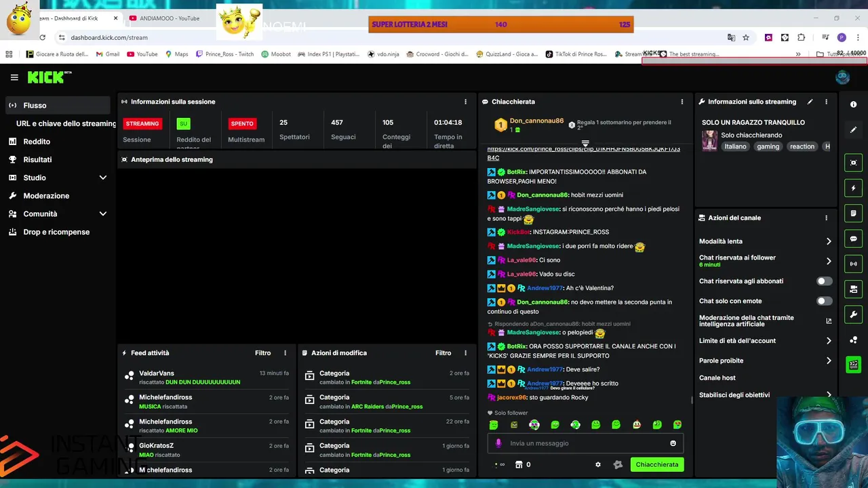
Task: Bookmark this page with the star icon
Action: [x=746, y=37]
